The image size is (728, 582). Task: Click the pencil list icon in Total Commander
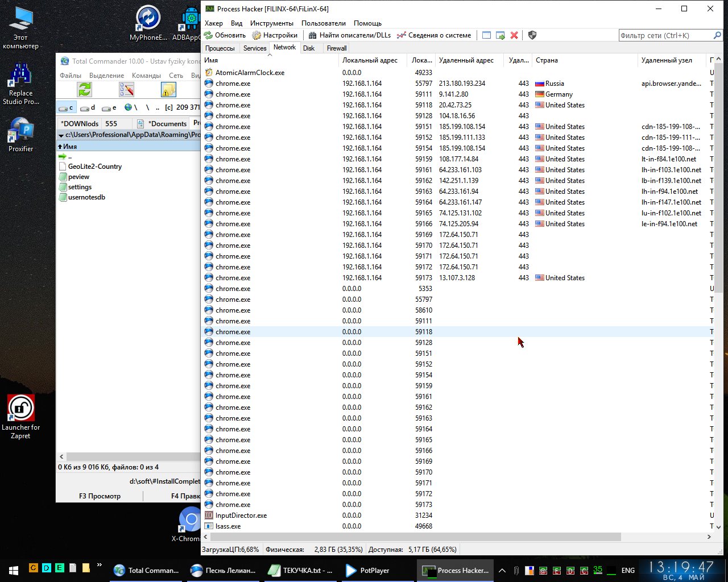[126, 90]
